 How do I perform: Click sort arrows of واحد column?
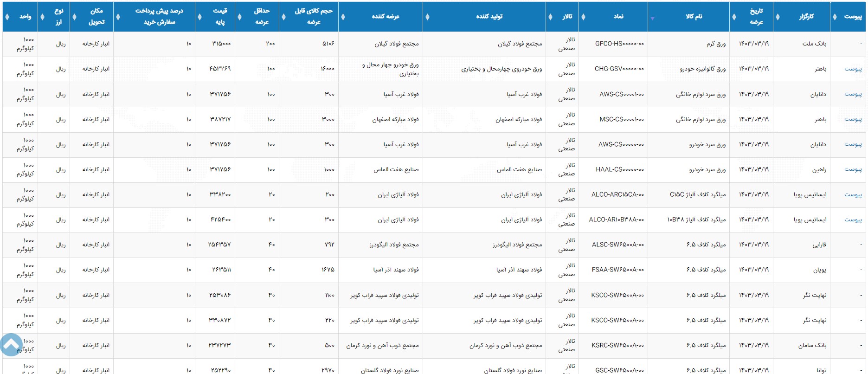click(x=7, y=17)
